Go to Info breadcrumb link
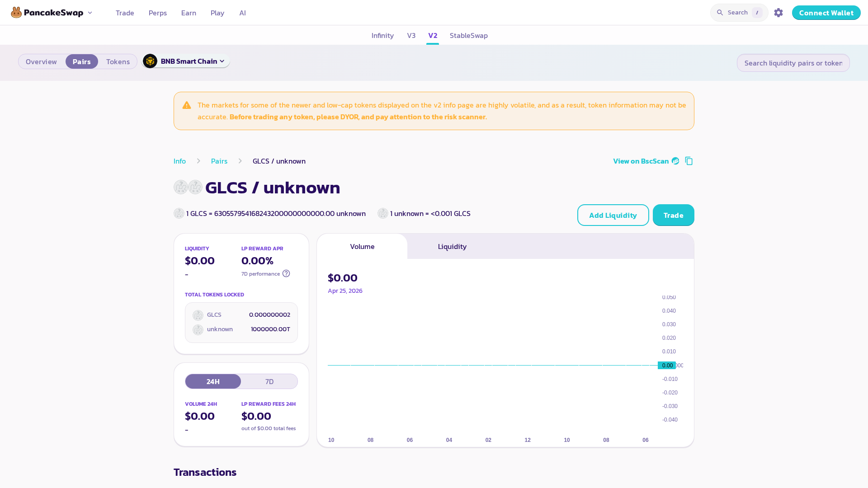The height and width of the screenshot is (488, 868). tap(179, 161)
